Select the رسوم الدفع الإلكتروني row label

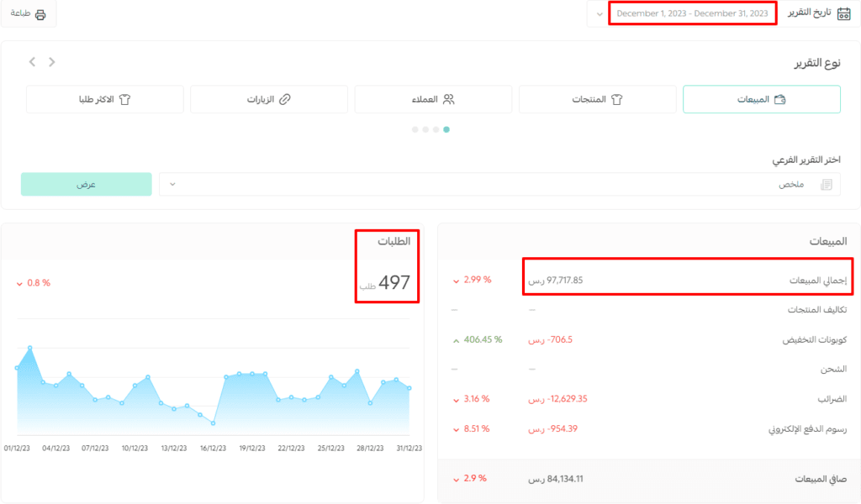(808, 429)
